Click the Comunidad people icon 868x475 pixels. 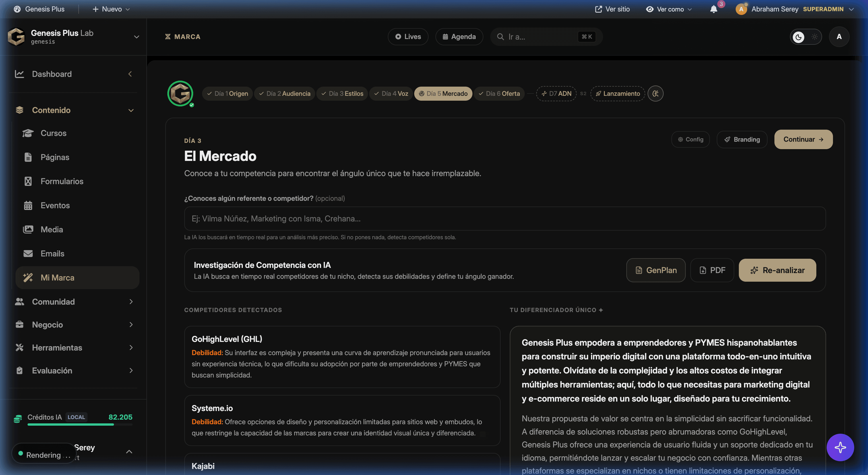[20, 302]
